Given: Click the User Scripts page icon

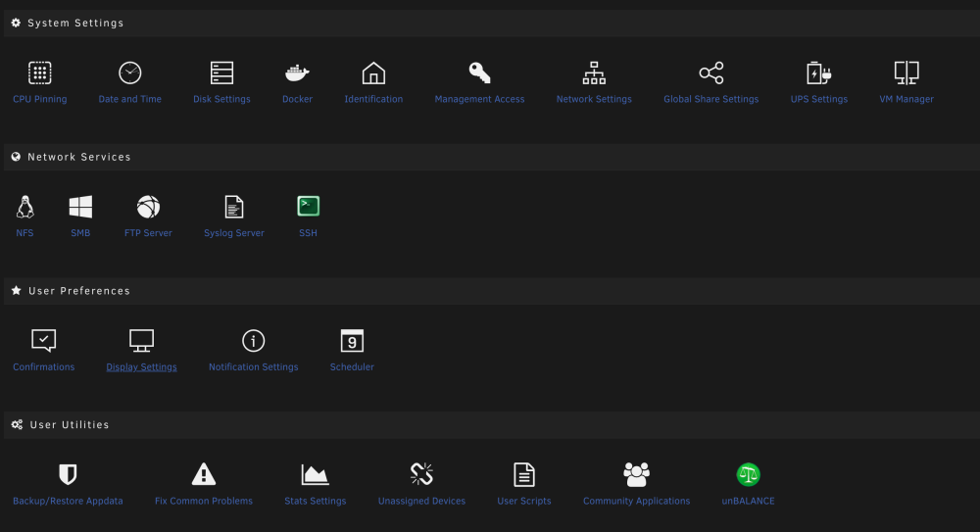Looking at the screenshot, I should coord(523,474).
